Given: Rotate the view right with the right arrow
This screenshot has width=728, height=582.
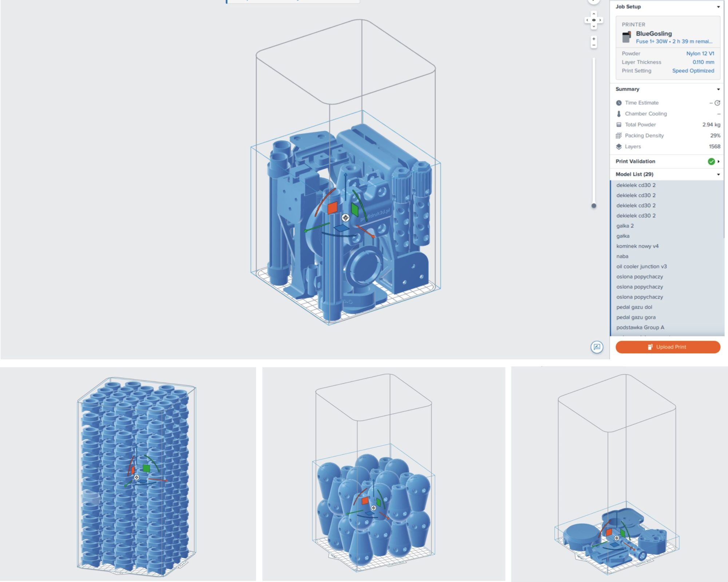Looking at the screenshot, I should pos(600,20).
